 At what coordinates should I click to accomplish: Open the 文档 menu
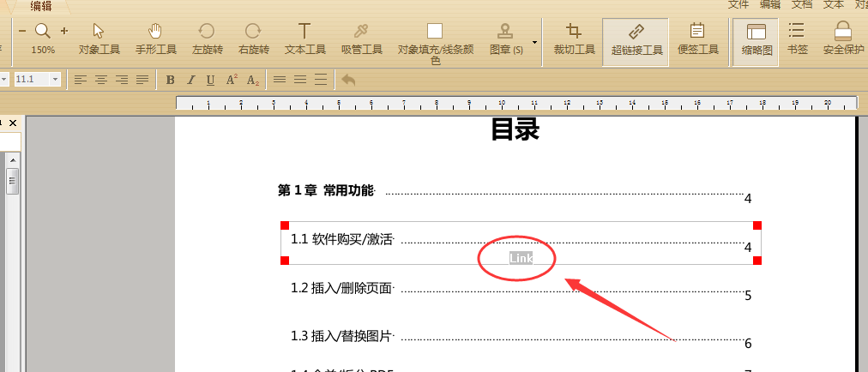tap(802, 4)
